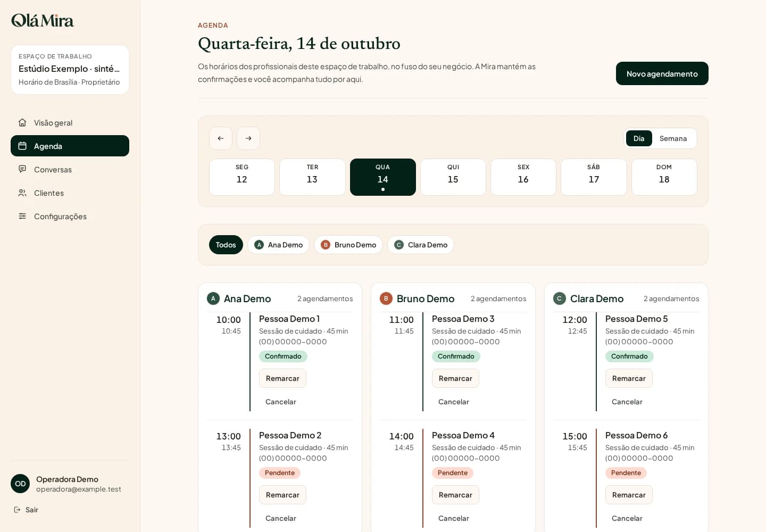Viewport: 766px width, 532px height.
Task: Switch to Semana view
Action: 673,138
